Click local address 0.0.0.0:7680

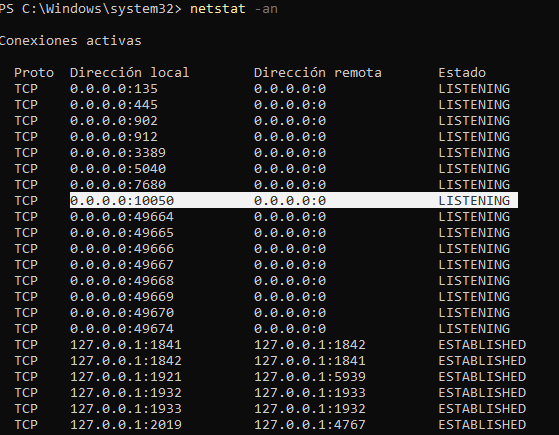118,185
